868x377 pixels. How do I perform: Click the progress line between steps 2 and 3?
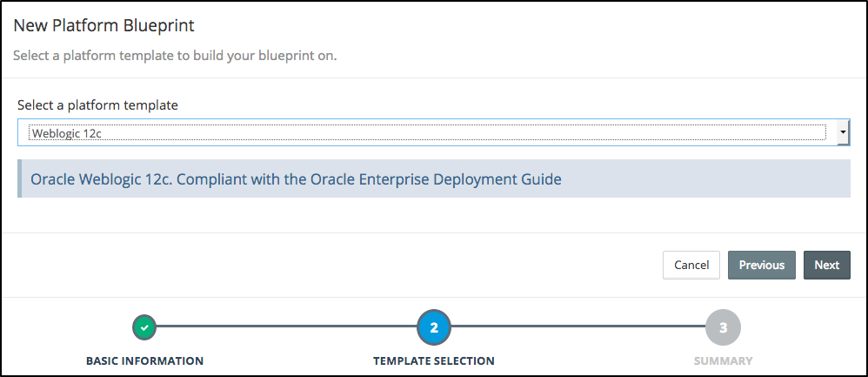[578, 327]
